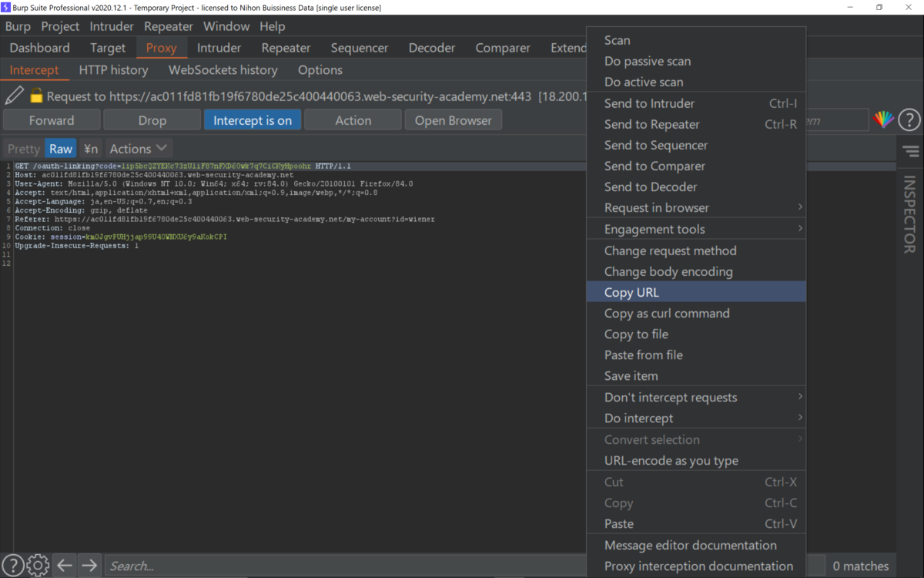Open the HTTP history subtab
The height and width of the screenshot is (578, 924).
pos(113,69)
